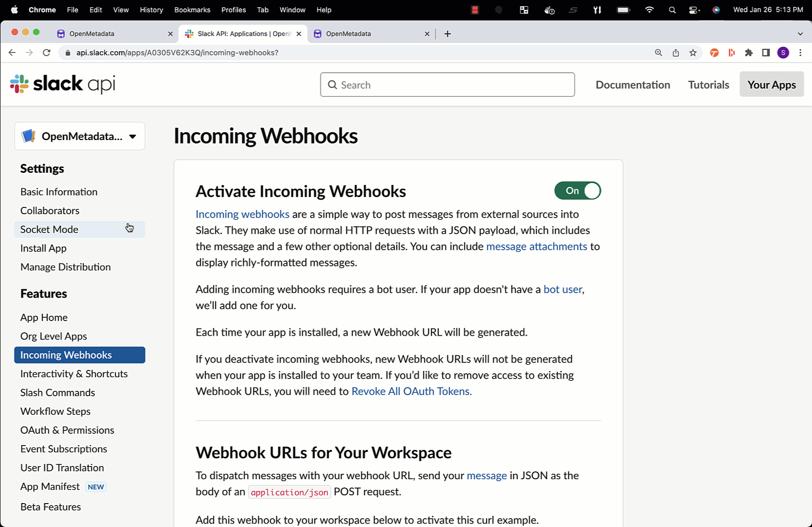Open the Chrome extensions puzzle icon
This screenshot has width=812, height=527.
[749, 52]
